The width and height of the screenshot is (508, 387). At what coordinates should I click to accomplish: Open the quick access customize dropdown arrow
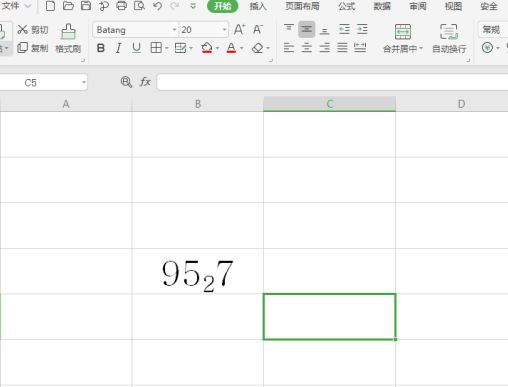(x=193, y=6)
